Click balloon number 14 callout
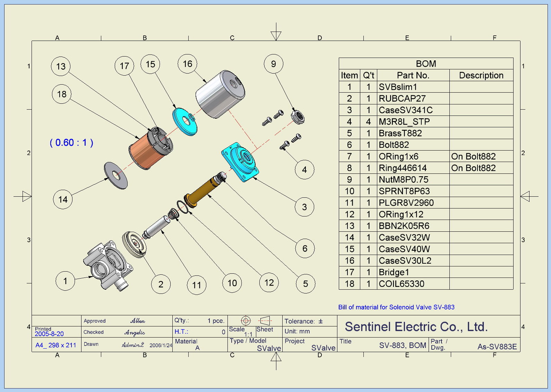 pos(63,199)
